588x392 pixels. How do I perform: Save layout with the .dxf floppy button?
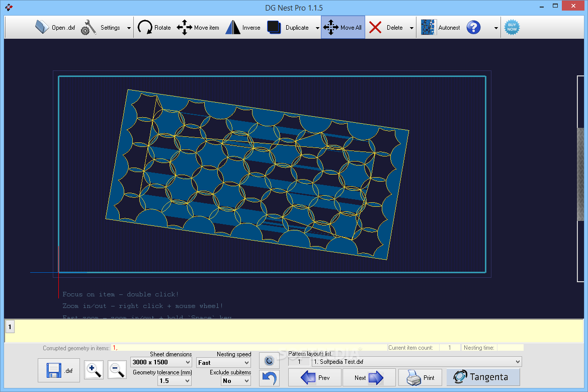[x=59, y=370]
